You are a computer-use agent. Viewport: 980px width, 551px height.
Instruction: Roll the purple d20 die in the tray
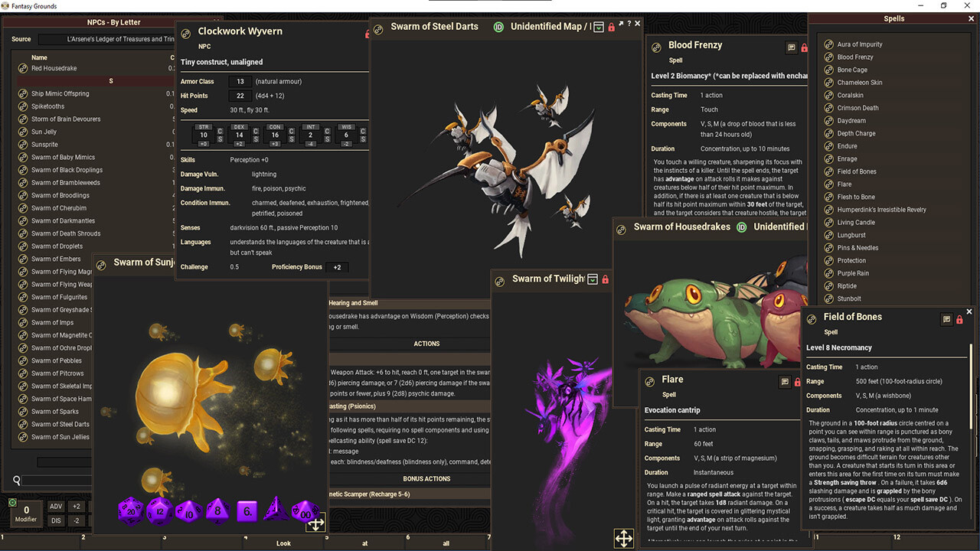pyautogui.click(x=130, y=511)
